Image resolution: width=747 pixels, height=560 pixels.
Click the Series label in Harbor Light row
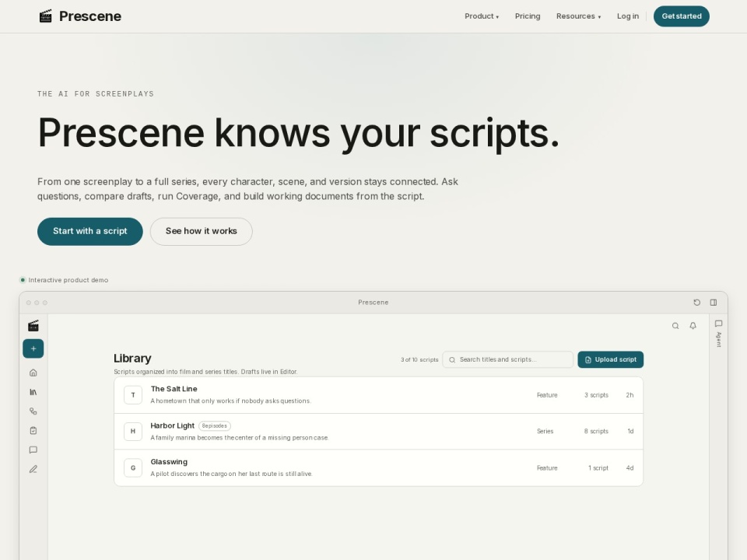[x=545, y=432]
